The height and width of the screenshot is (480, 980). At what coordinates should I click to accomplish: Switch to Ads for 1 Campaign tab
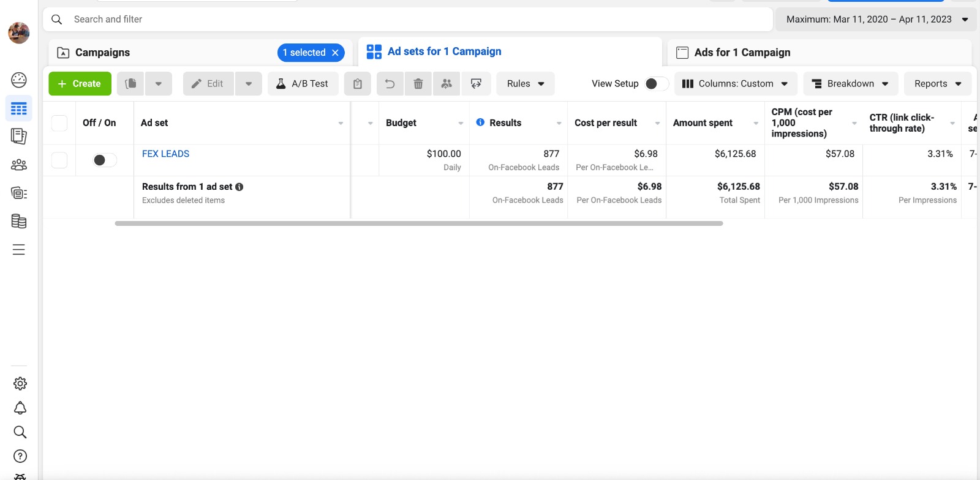coord(742,53)
